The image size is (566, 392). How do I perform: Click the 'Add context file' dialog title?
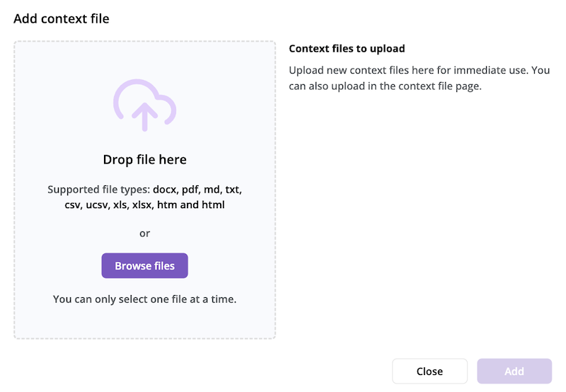(62, 19)
